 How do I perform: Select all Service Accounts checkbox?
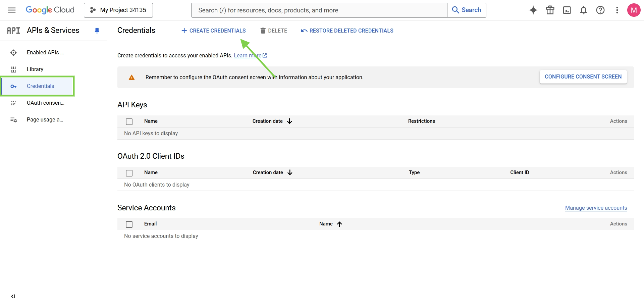tap(129, 224)
